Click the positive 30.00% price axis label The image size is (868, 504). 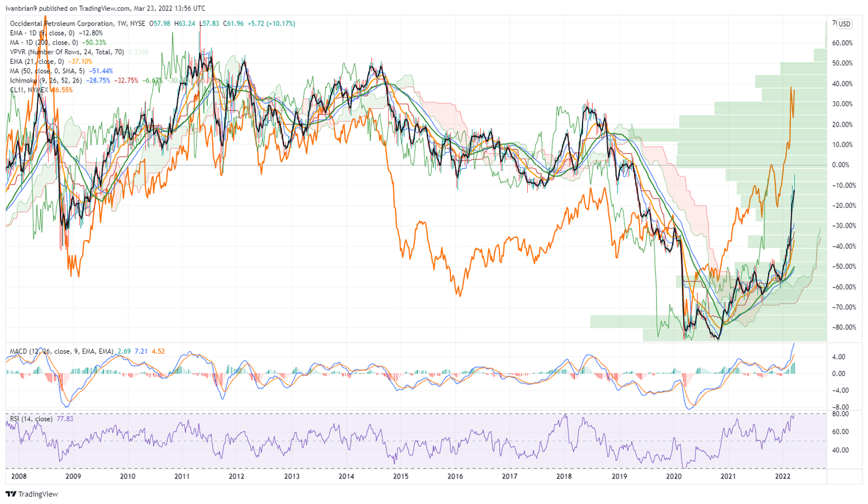click(x=843, y=104)
